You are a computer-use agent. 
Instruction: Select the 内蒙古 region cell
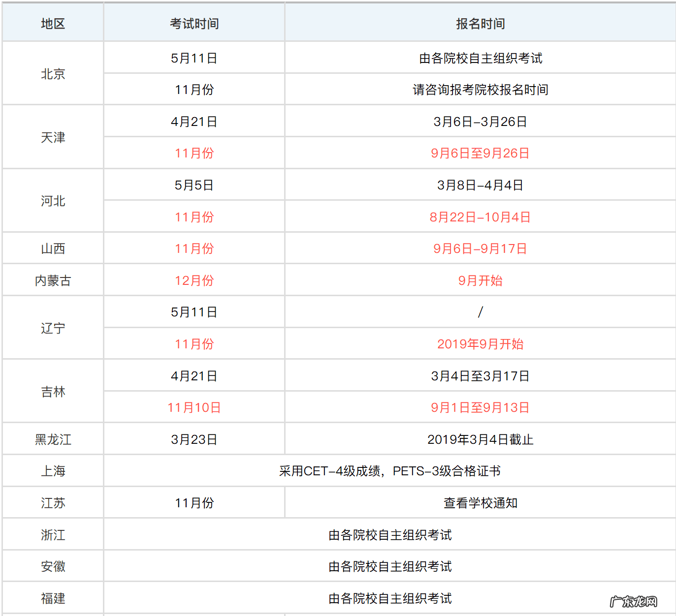tap(53, 280)
